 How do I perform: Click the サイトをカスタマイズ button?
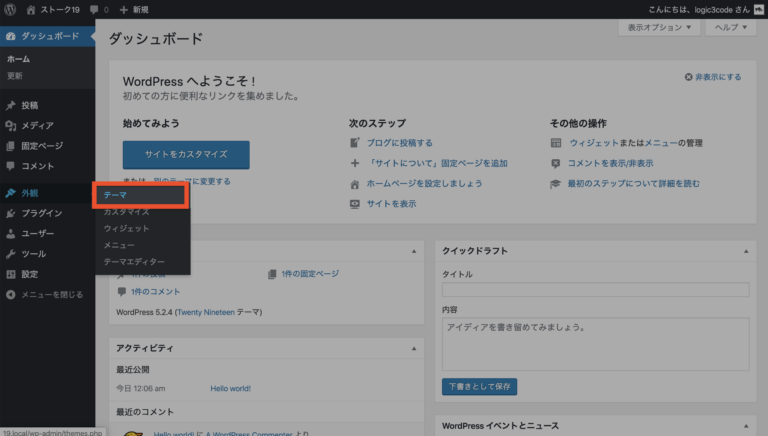click(x=186, y=155)
